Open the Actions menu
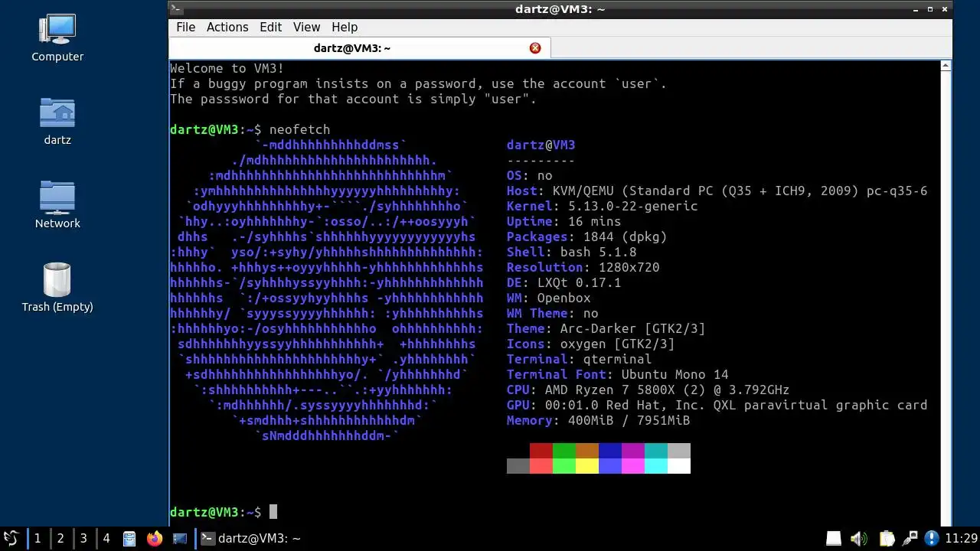The height and width of the screenshot is (551, 980). point(227,27)
